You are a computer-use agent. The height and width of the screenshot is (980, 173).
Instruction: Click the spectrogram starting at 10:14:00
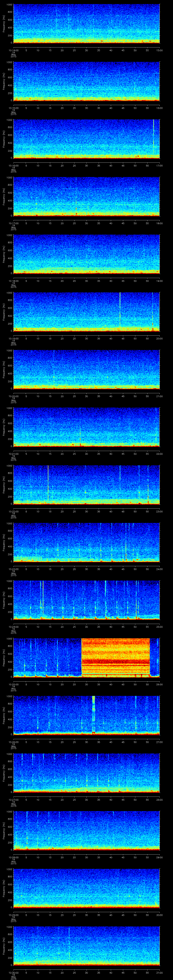pos(86,24)
